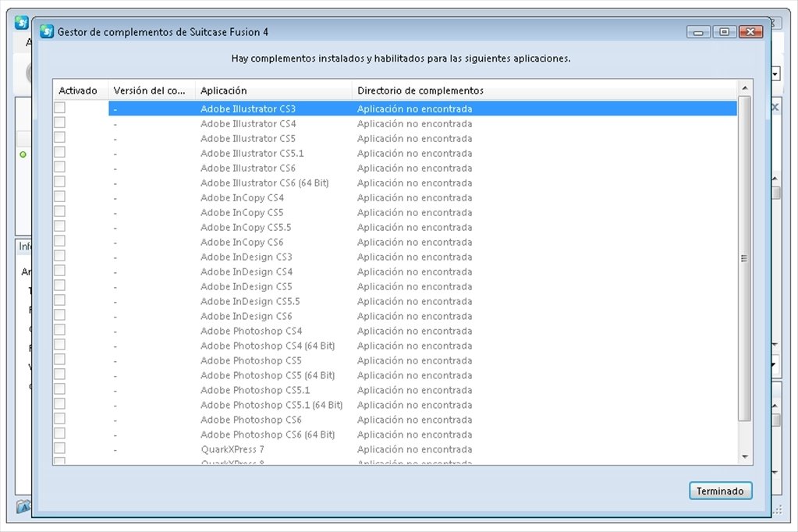Enable the QuarkXPress 7 checkbox
Image resolution: width=798 pixels, height=532 pixels.
pyautogui.click(x=59, y=448)
